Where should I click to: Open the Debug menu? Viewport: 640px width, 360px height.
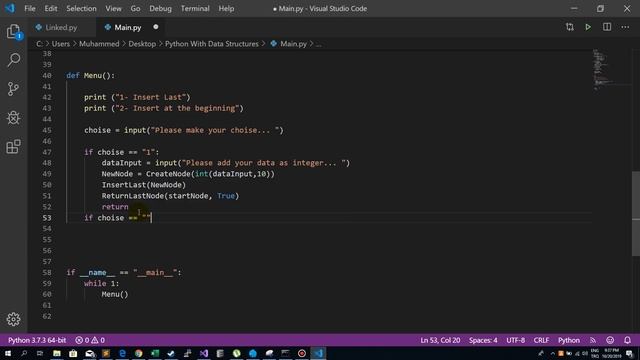tap(160, 9)
